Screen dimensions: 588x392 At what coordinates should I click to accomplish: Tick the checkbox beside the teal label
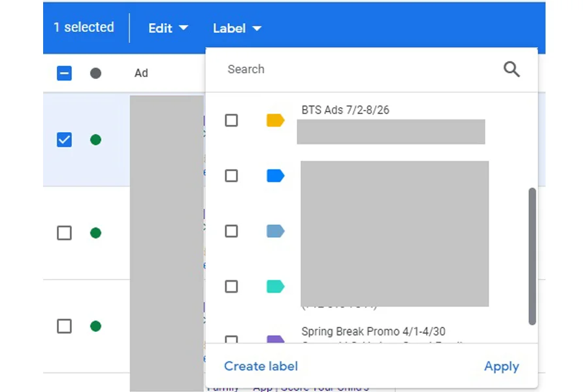click(231, 287)
